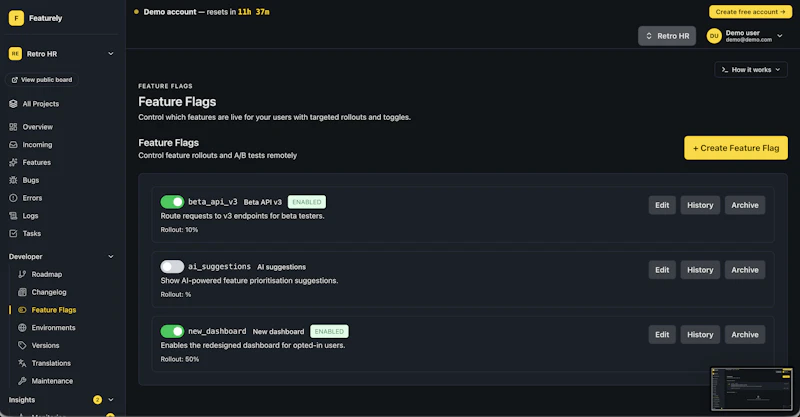Click Create free account button
The width and height of the screenshot is (800, 417).
[750, 12]
